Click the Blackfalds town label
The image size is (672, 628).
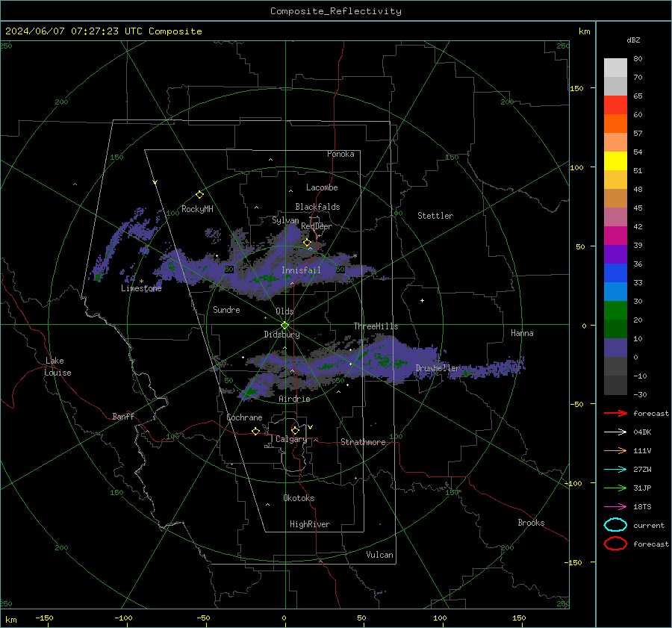point(317,207)
